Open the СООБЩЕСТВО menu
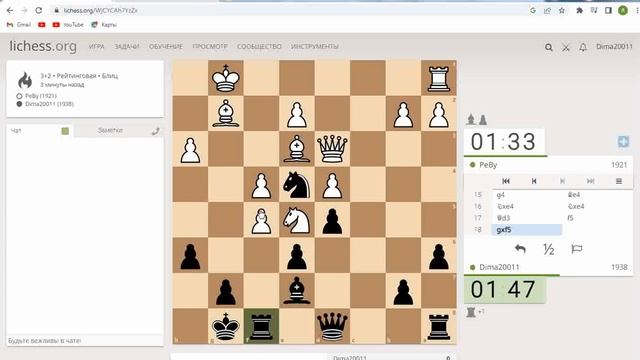This screenshot has height=360, width=640. [x=259, y=47]
